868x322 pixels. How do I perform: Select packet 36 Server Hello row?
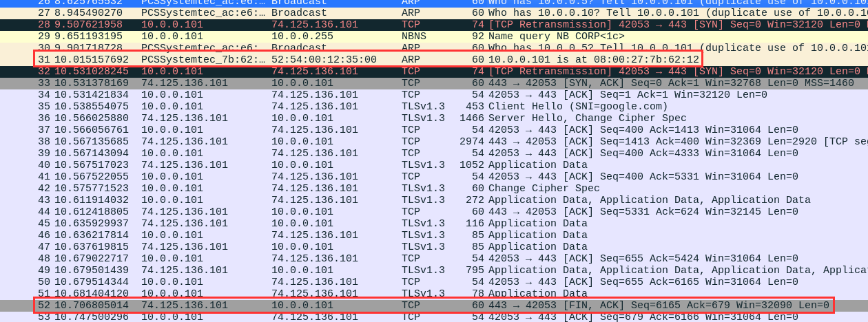[434, 118]
